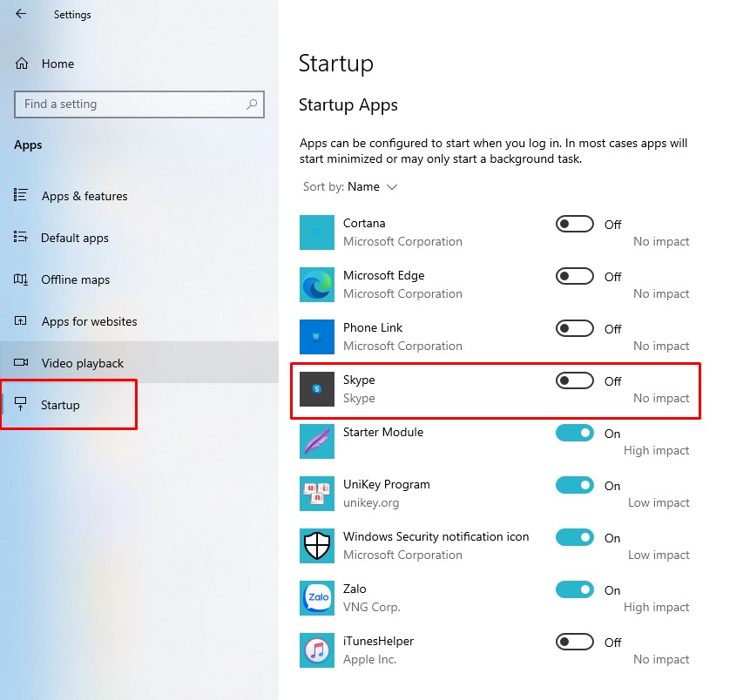Click the Windows Security shield icon

pyautogui.click(x=316, y=546)
